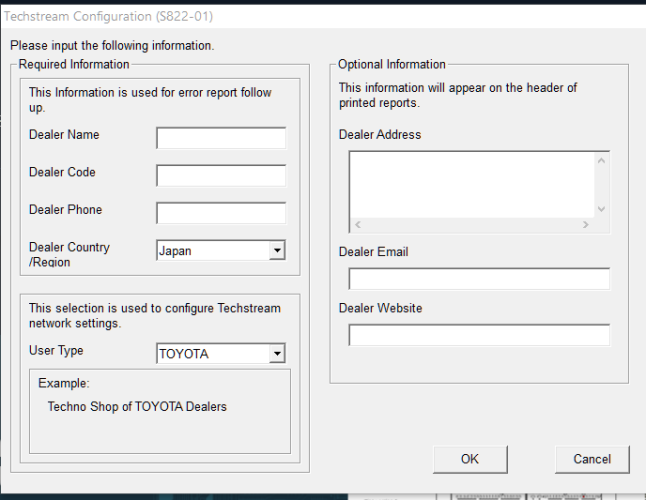Open the Dealer Country/Region dropdown arrow
The width and height of the screenshot is (646, 500).
coord(277,250)
